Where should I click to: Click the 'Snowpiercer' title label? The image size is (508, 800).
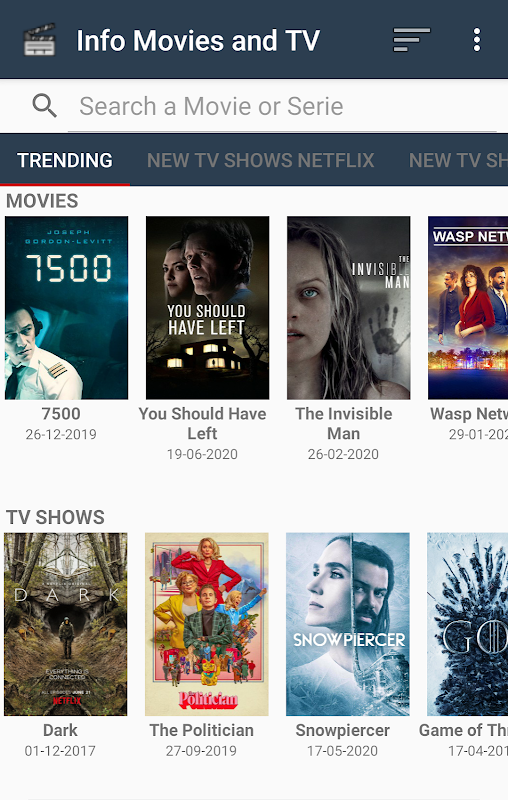pos(343,730)
